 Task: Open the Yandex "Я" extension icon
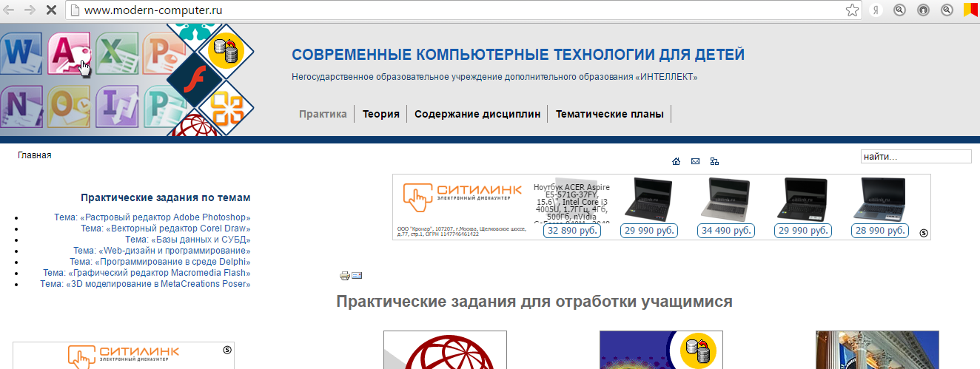pos(876,10)
